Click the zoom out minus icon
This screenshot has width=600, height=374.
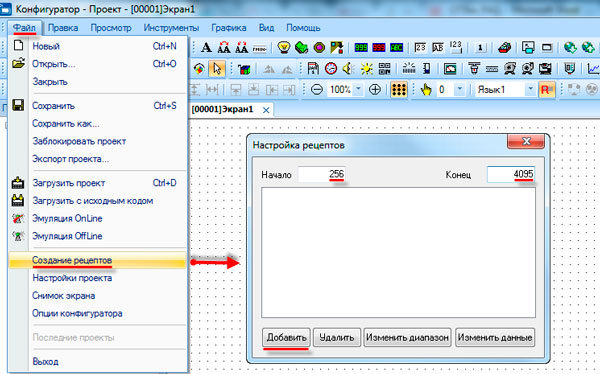(316, 90)
